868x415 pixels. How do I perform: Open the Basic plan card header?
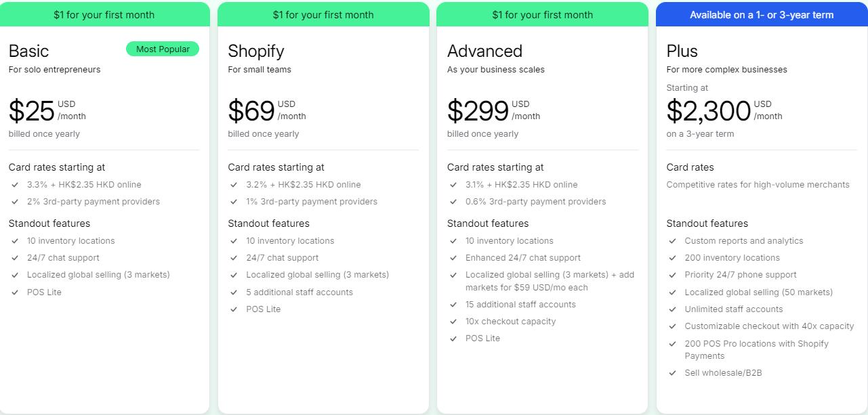(x=29, y=51)
